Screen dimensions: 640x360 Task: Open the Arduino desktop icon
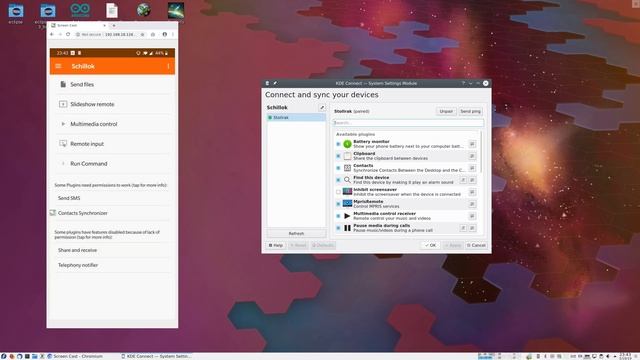pyautogui.click(x=80, y=11)
